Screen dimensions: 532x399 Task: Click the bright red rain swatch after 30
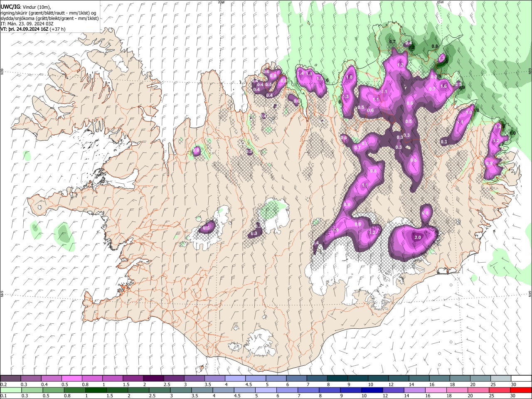521,390
